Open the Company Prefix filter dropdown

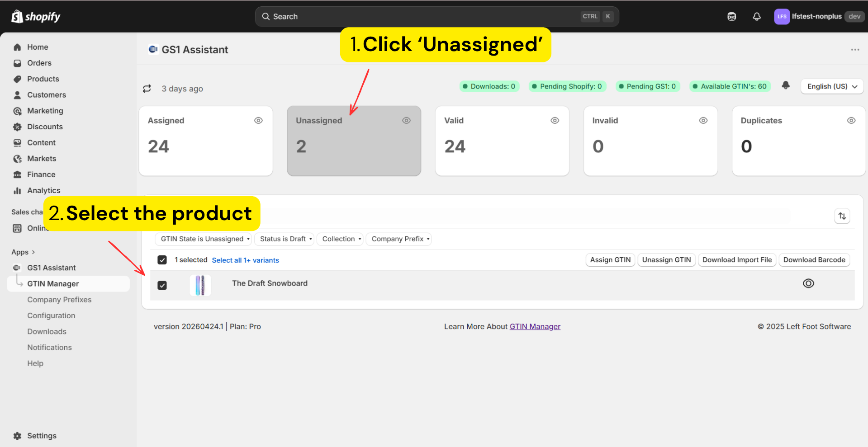tap(398, 239)
